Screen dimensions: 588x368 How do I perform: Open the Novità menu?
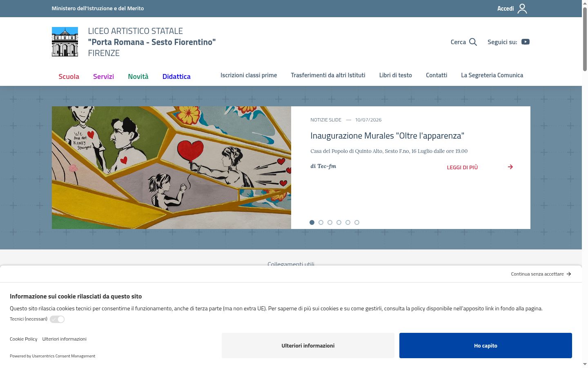(138, 76)
